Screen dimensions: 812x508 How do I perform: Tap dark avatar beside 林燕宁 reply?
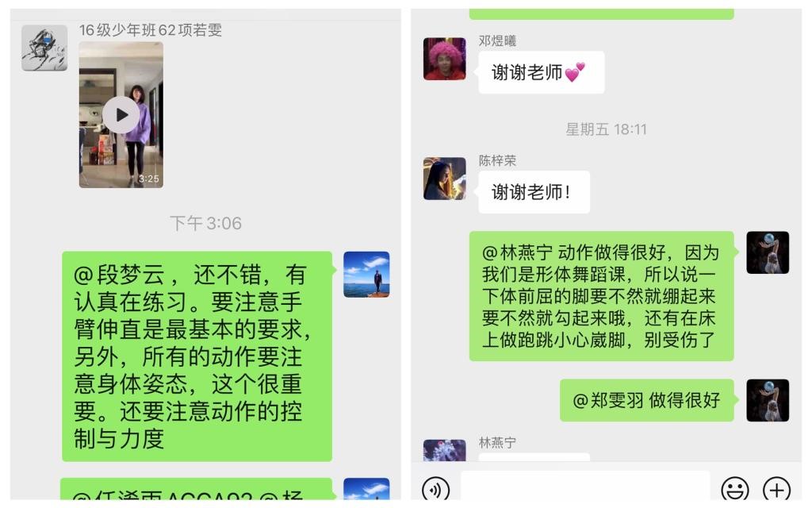(768, 252)
